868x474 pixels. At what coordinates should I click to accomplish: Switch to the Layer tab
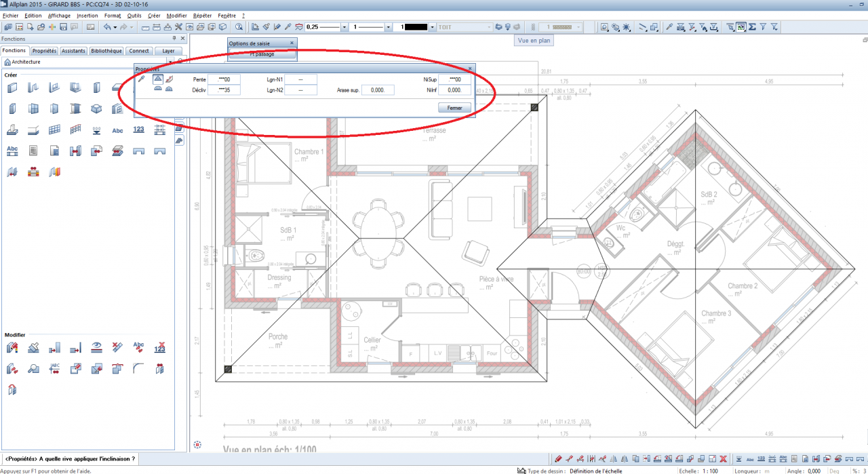168,51
